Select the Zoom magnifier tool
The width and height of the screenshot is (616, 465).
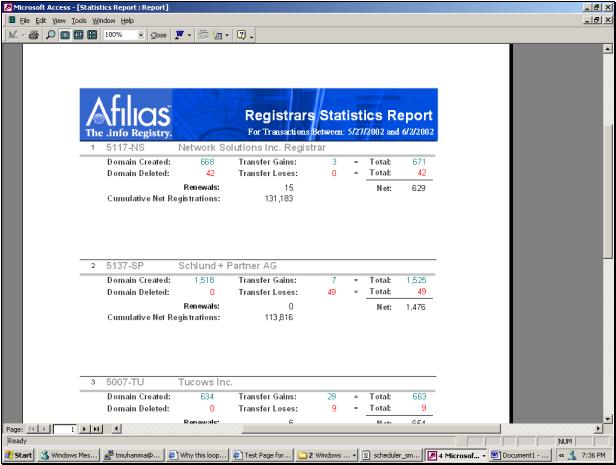tap(50, 35)
